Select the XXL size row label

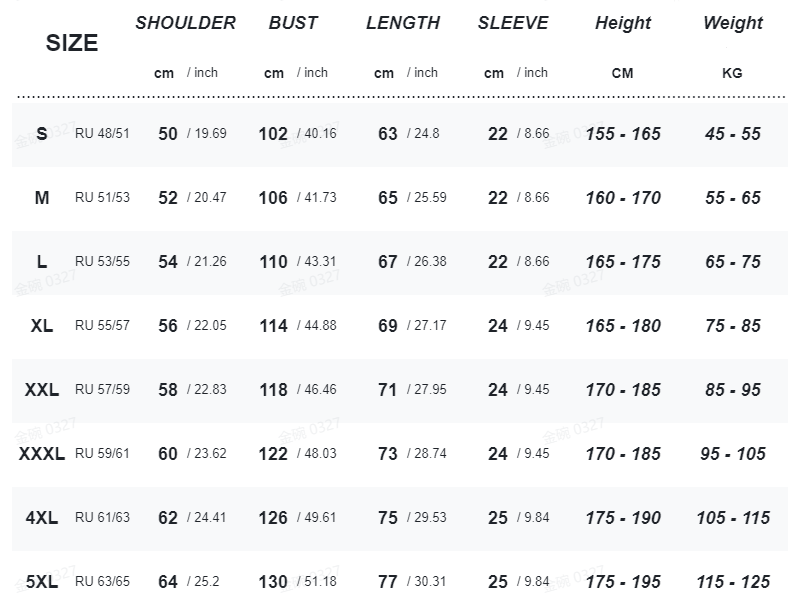click(x=42, y=390)
